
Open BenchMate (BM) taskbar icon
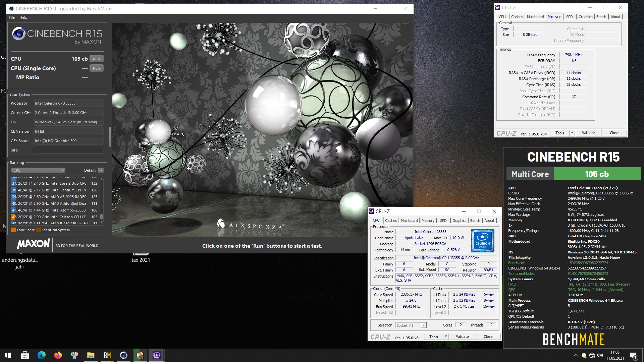pyautogui.click(x=107, y=355)
